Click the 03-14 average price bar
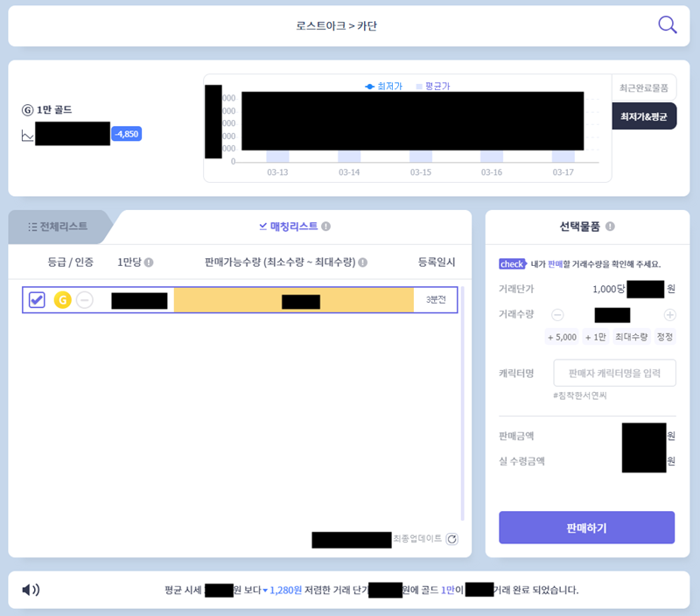 [349, 157]
